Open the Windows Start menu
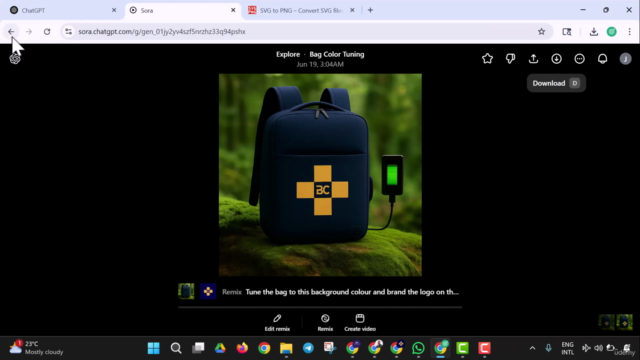The image size is (640, 360). coord(153,348)
